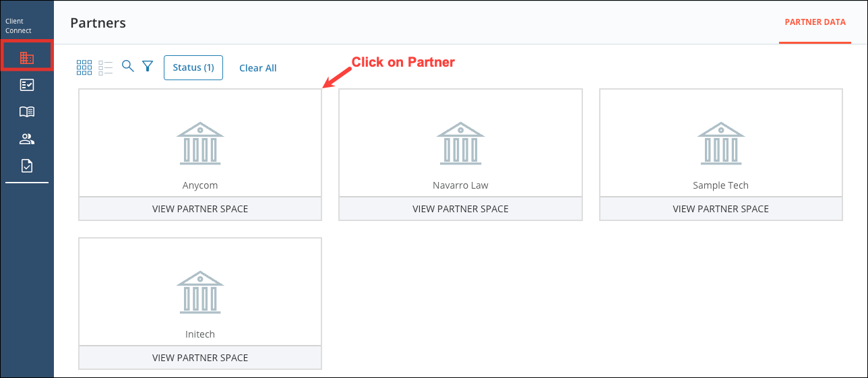Click the Partners building icon in sidebar
Image resolution: width=868 pixels, height=378 pixels.
pyautogui.click(x=27, y=58)
